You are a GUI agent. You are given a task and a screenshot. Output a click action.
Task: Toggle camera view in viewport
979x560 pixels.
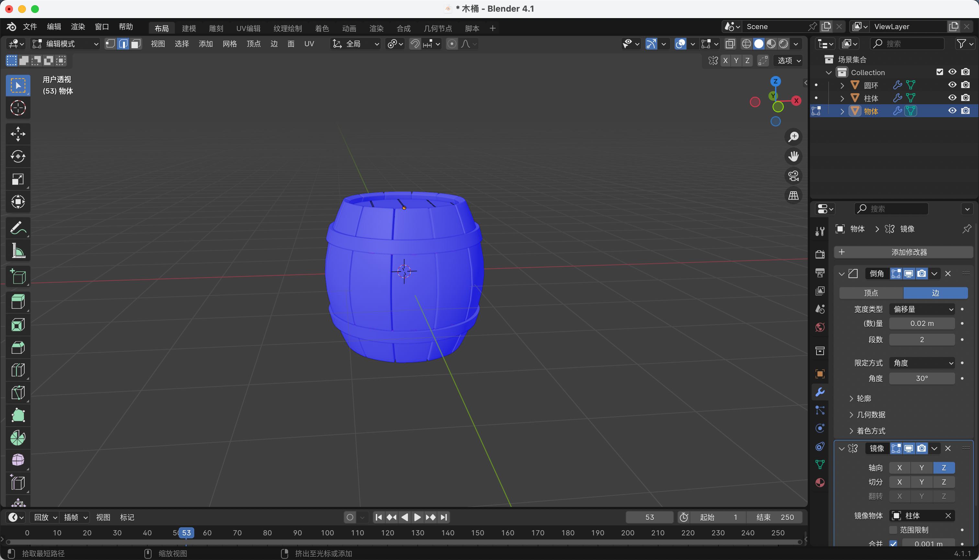point(793,176)
